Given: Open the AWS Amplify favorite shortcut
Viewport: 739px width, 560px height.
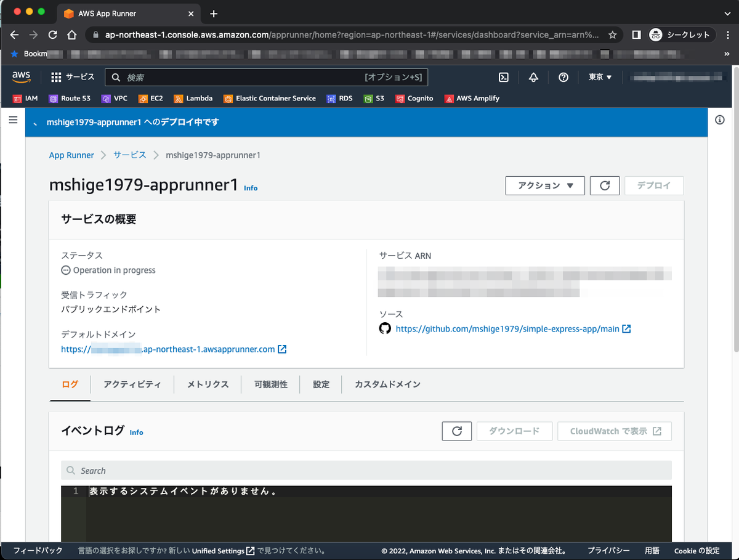Looking at the screenshot, I should point(472,99).
